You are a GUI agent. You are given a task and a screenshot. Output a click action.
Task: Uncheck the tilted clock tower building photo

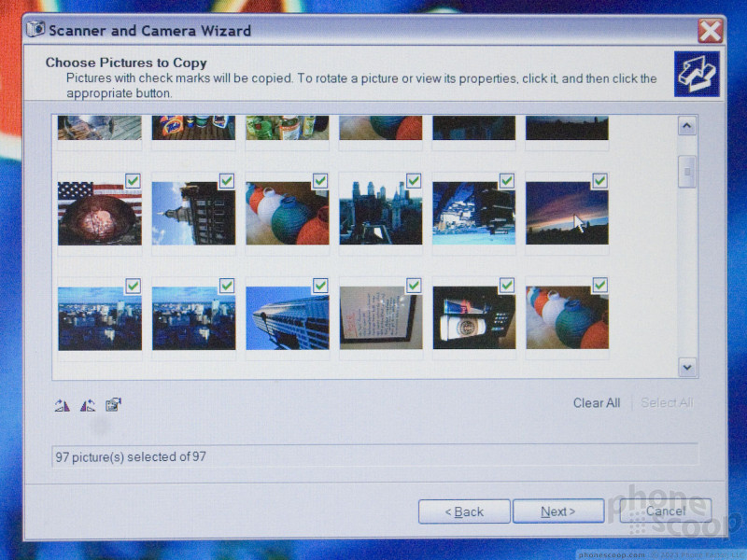tap(227, 181)
